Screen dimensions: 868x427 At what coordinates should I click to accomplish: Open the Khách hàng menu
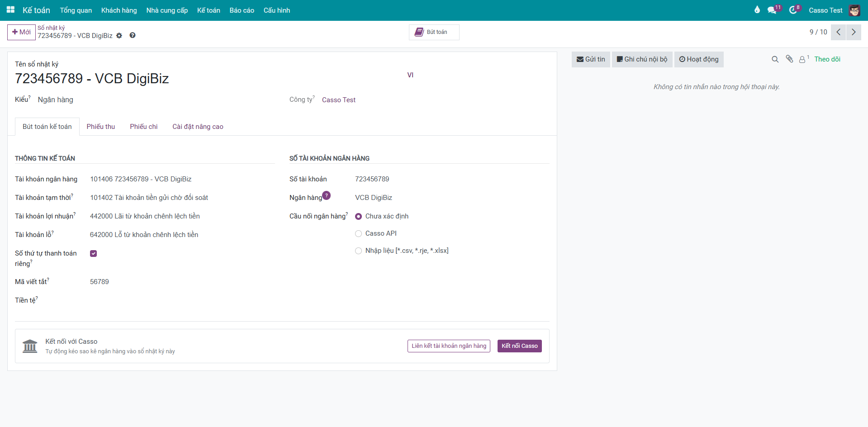[119, 10]
